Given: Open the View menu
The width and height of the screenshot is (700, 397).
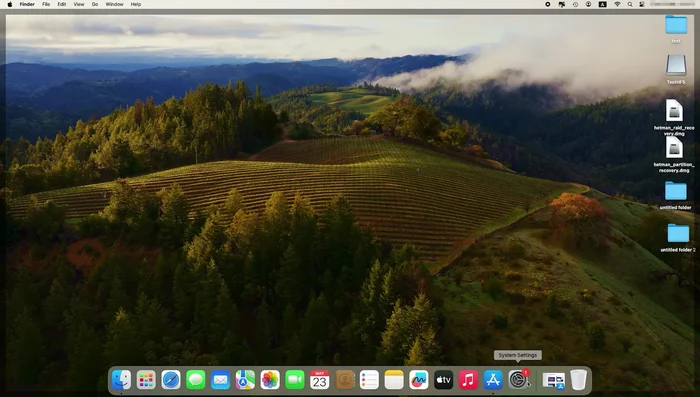Looking at the screenshot, I should pos(79,4).
